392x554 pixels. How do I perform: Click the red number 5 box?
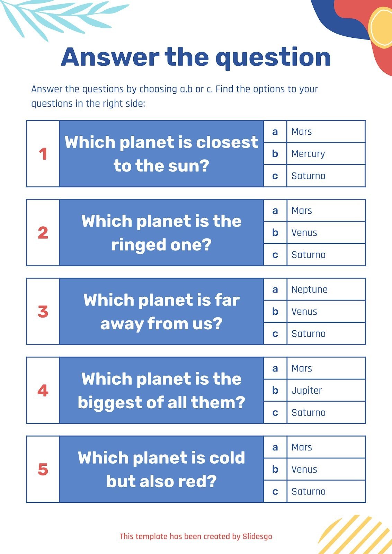43,470
